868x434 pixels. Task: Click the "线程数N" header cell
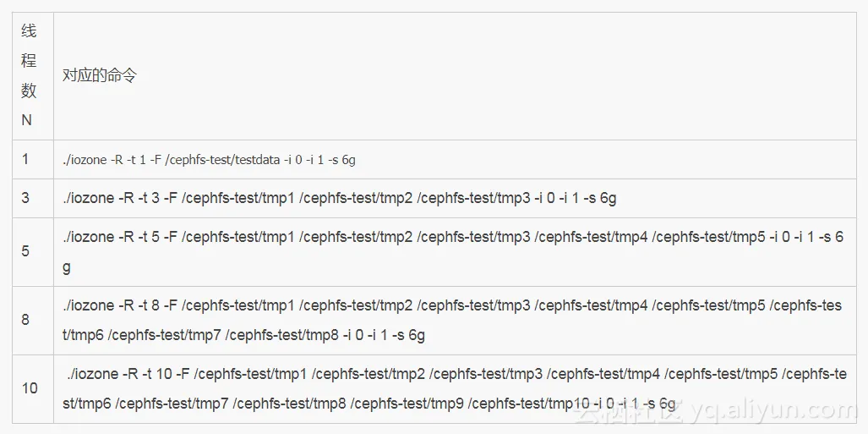point(30,76)
